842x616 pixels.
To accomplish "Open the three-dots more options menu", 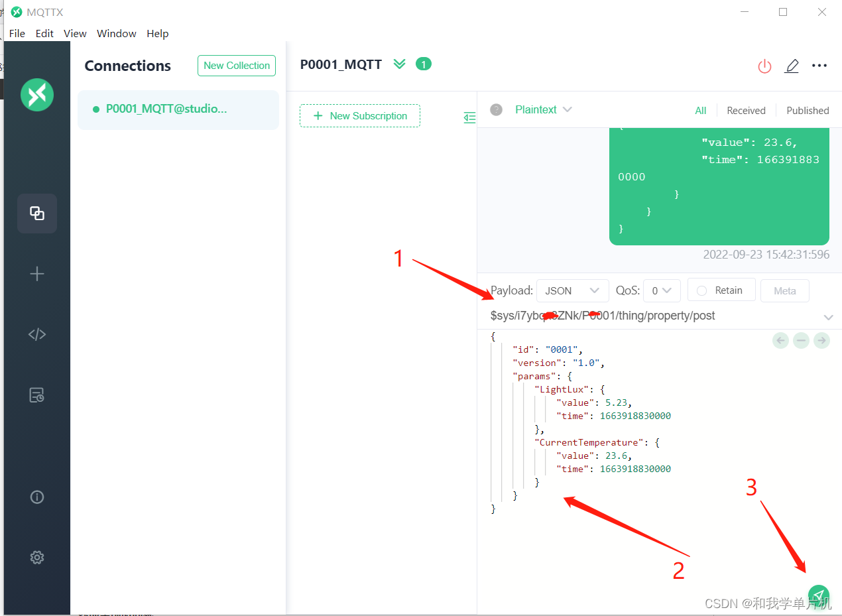I will click(x=819, y=66).
